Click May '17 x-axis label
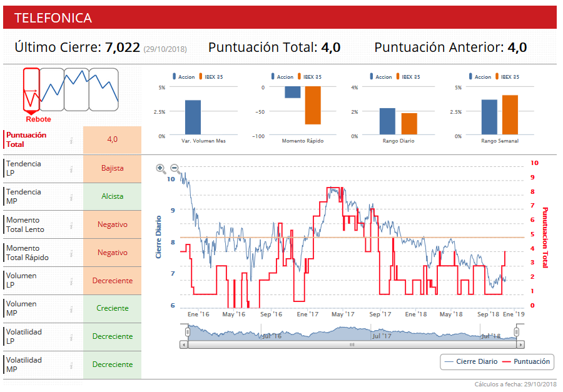 tap(343, 314)
